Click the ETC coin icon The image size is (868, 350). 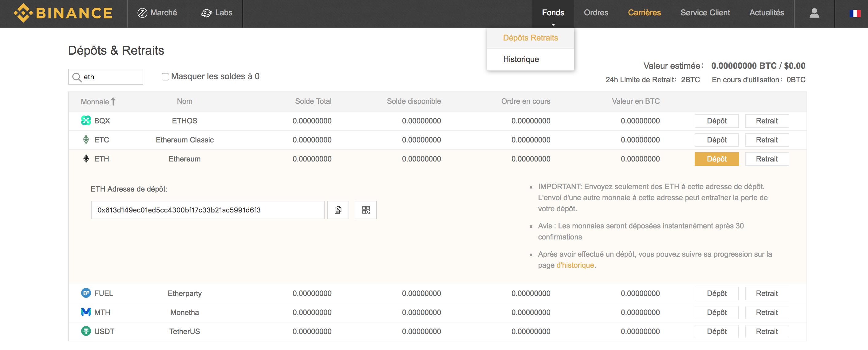[x=86, y=140]
